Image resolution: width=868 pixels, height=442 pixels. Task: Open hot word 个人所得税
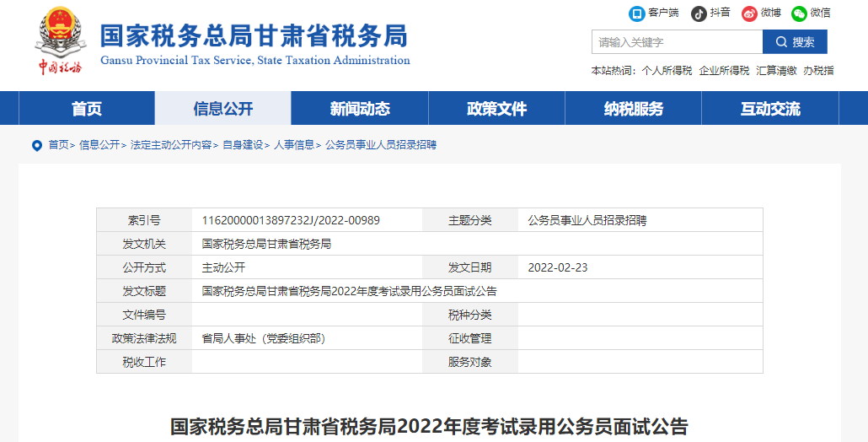[x=667, y=71]
